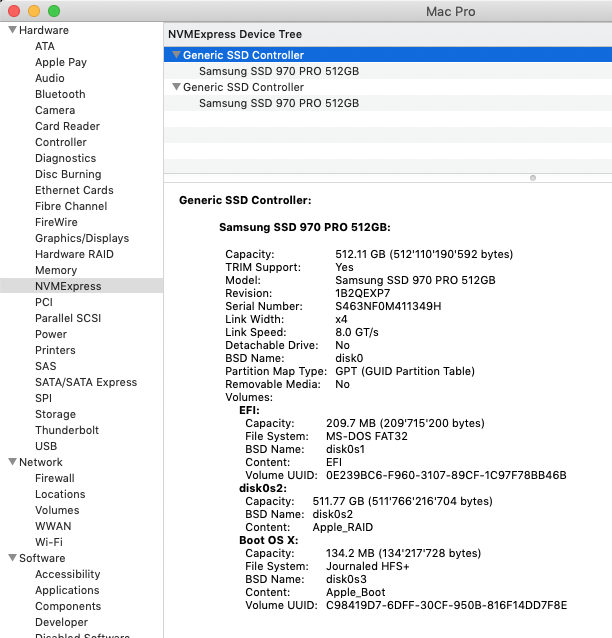Open PCI in the sidebar

(44, 302)
